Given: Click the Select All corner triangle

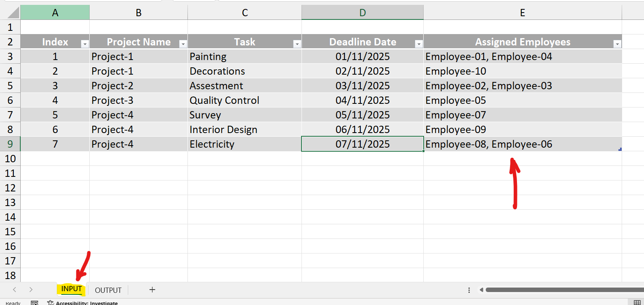Looking at the screenshot, I should (13, 13).
